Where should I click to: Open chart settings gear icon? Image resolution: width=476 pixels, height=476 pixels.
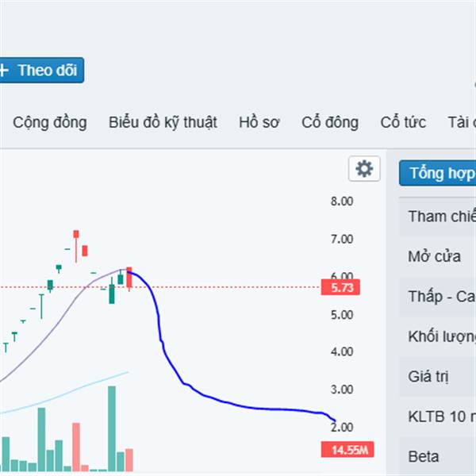[x=364, y=168]
